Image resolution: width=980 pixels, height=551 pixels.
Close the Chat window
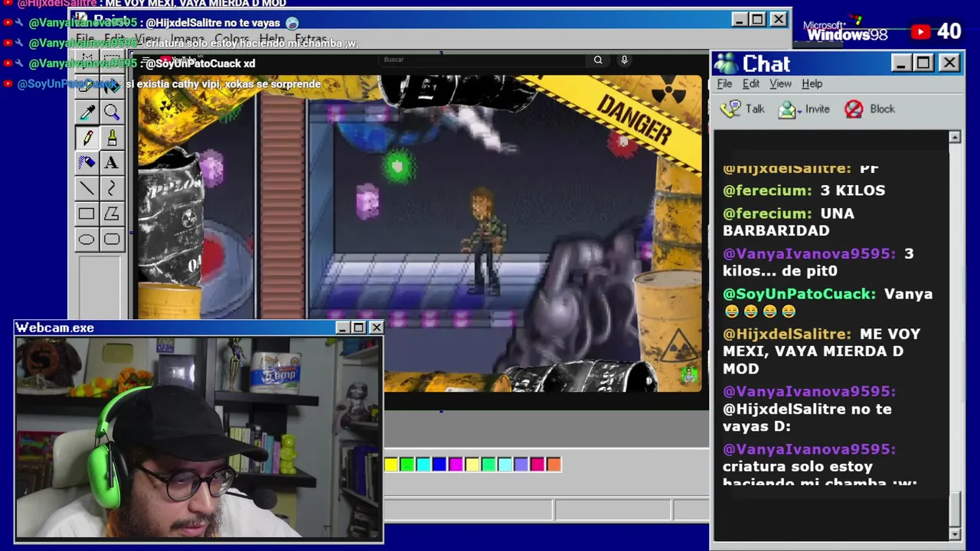pos(949,63)
